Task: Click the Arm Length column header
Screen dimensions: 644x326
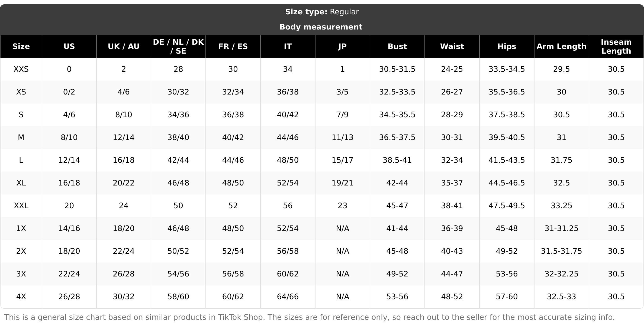Action: (561, 46)
